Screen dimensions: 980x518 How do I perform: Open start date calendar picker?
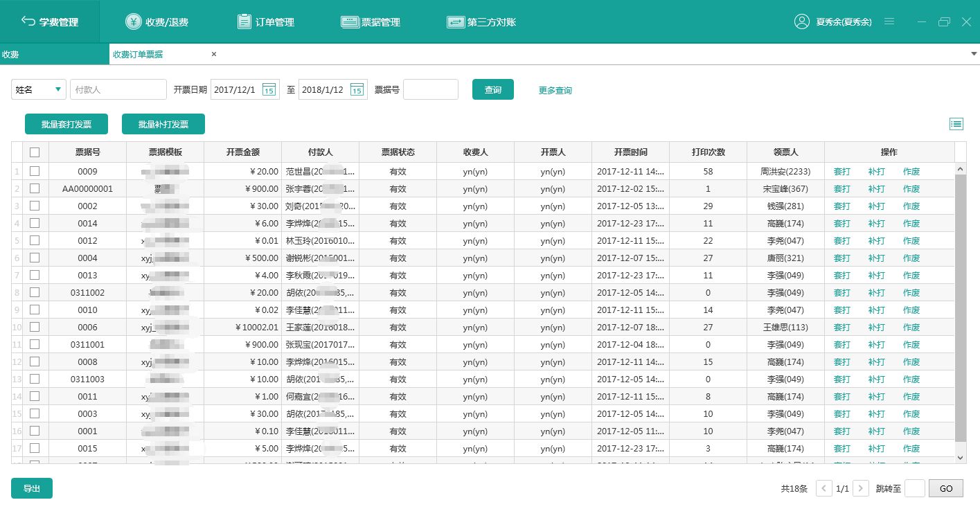tap(269, 89)
